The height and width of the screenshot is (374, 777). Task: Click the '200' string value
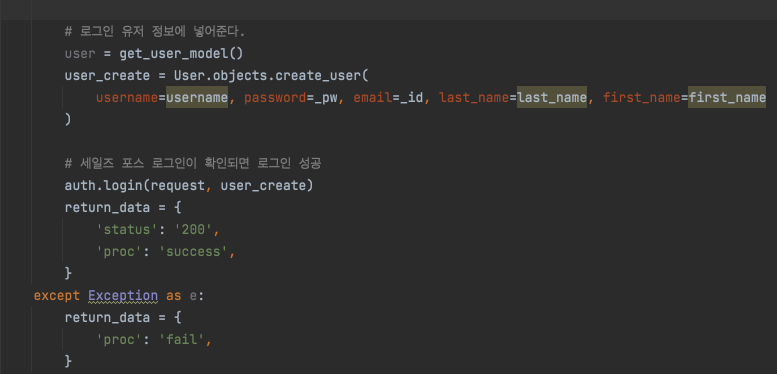tap(193, 230)
